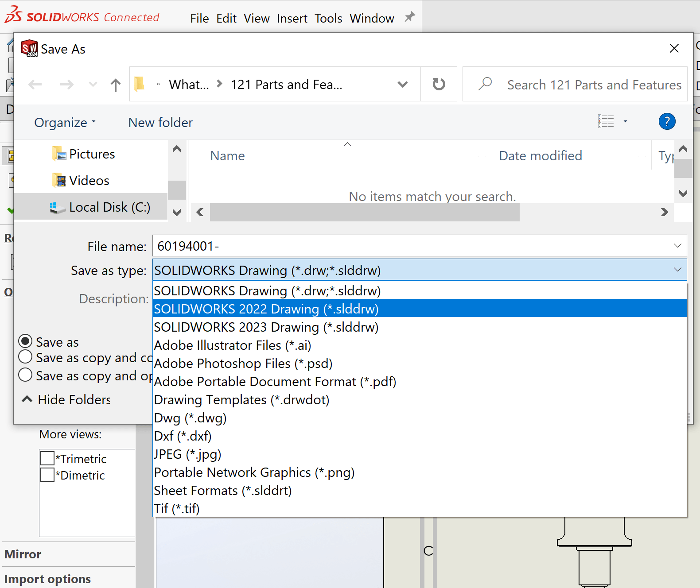Click the folder icon in address bar
Image resolution: width=700 pixels, height=588 pixels.
(139, 83)
